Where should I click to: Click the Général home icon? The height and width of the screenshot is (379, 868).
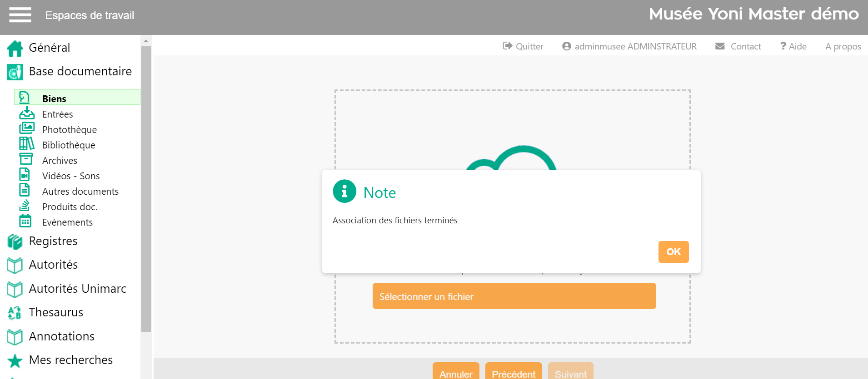click(x=15, y=48)
